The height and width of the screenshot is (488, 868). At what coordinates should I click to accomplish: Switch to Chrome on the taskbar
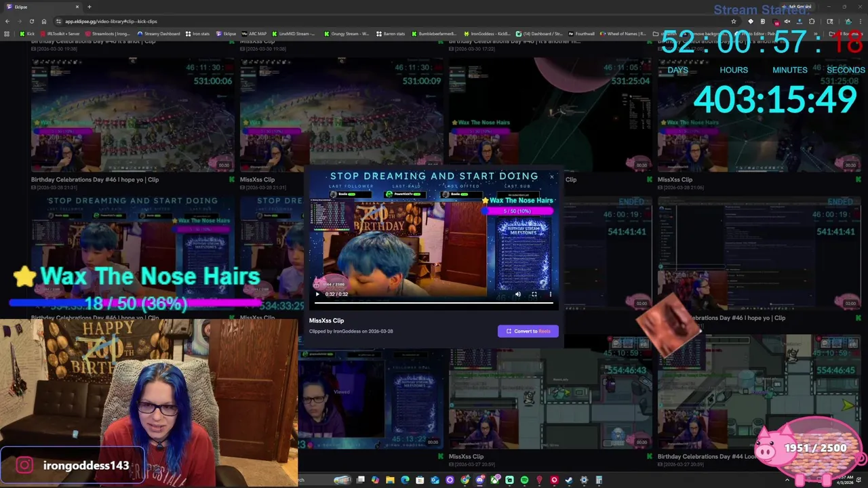coord(465,480)
